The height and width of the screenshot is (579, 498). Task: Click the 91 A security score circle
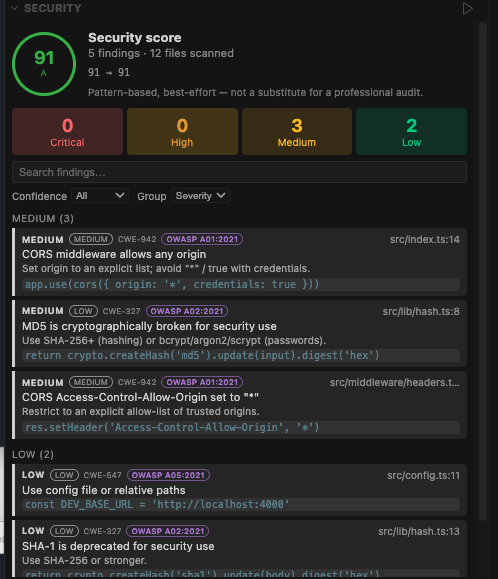tap(44, 64)
